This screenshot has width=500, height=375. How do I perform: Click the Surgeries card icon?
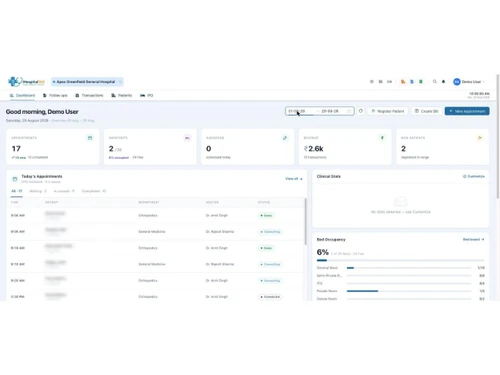tap(285, 138)
